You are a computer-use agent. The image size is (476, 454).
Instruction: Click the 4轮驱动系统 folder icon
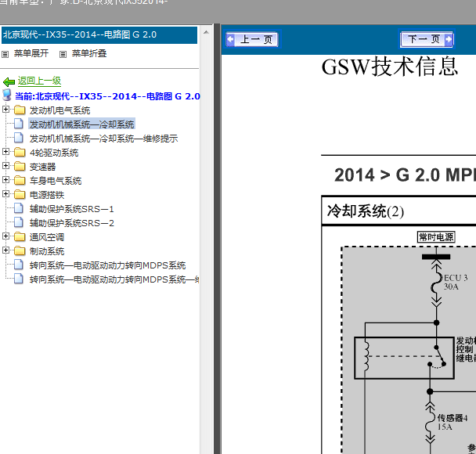[20, 152]
